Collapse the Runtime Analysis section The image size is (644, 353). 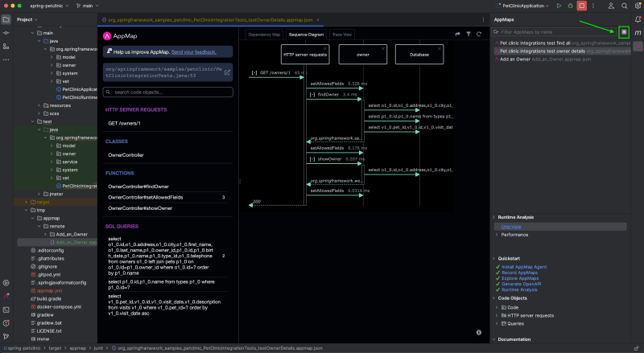[x=493, y=217]
